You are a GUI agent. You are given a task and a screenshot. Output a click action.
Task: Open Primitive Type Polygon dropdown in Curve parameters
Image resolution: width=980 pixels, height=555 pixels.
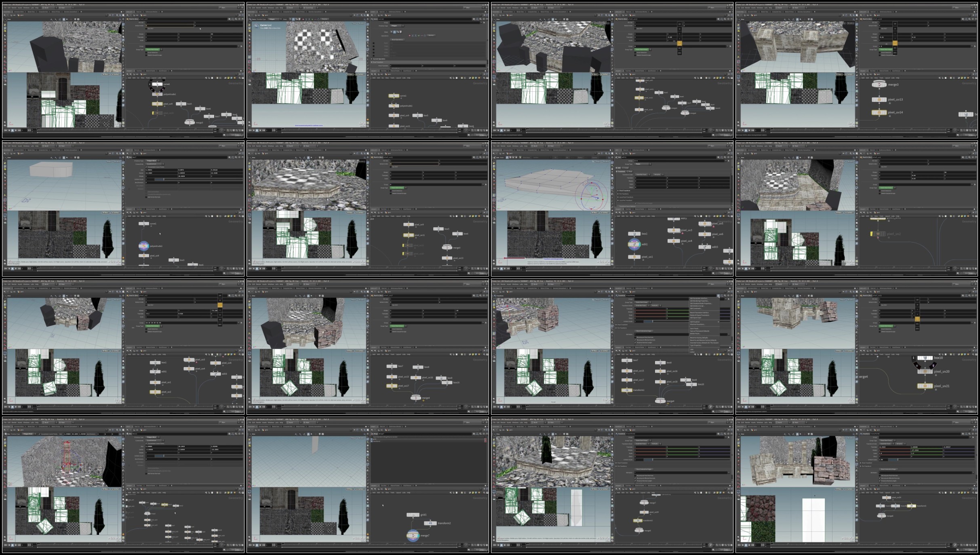coord(396,25)
